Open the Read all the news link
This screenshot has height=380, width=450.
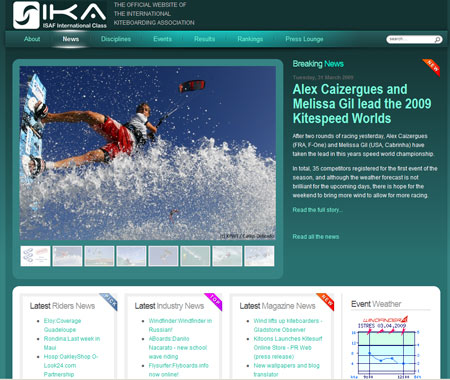coord(316,236)
